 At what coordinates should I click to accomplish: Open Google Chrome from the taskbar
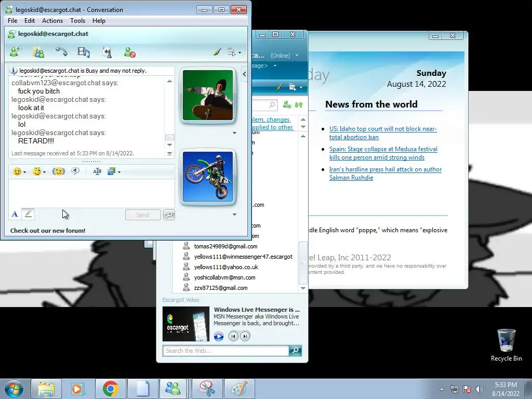(110, 389)
